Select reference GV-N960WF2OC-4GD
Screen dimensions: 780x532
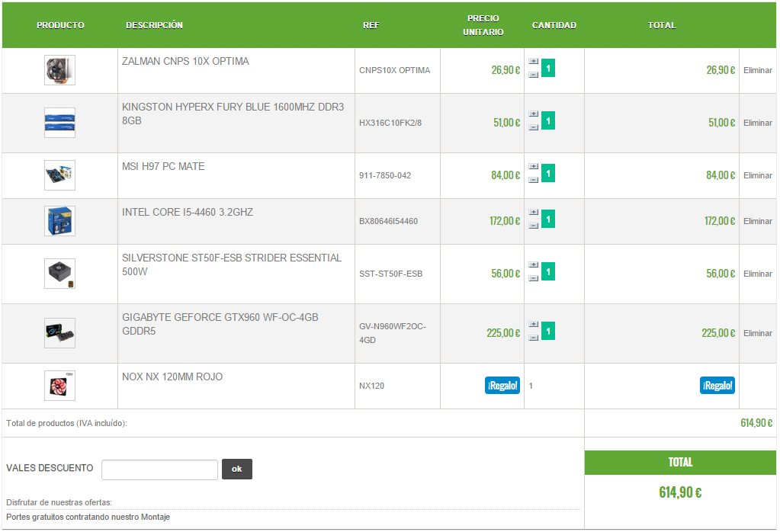pos(393,333)
